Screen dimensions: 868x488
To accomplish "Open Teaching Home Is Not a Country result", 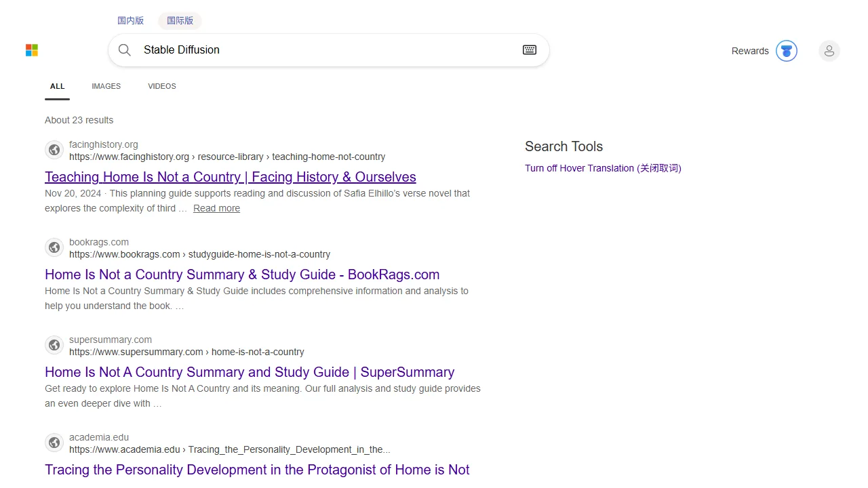I will [x=231, y=177].
